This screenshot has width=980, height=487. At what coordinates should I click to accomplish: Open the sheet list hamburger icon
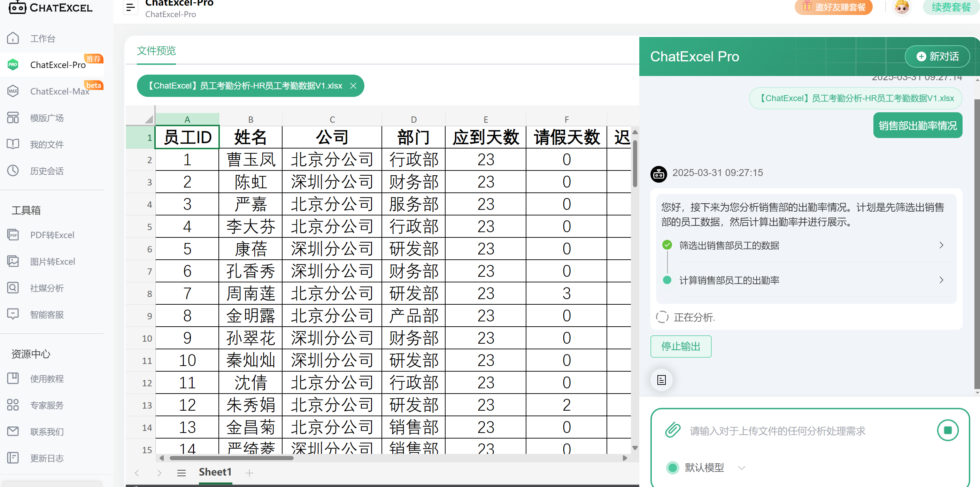(x=182, y=473)
